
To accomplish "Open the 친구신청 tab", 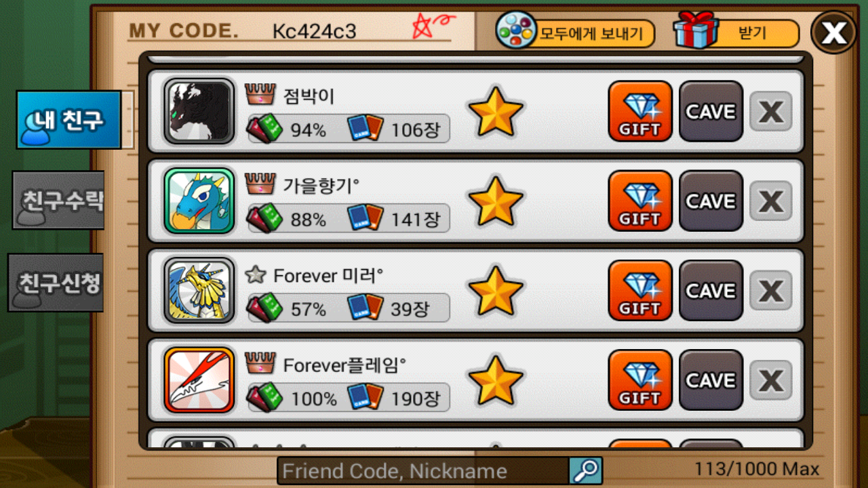I will click(56, 283).
